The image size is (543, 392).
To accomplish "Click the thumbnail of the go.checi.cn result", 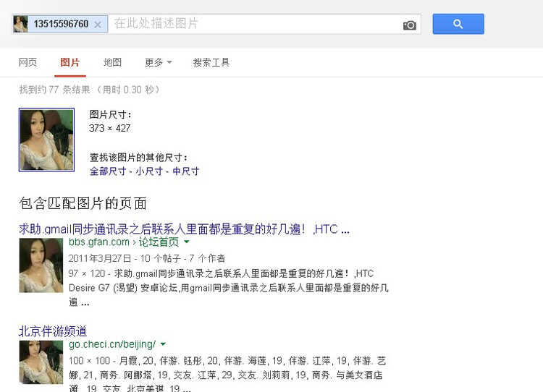I will tap(41, 362).
